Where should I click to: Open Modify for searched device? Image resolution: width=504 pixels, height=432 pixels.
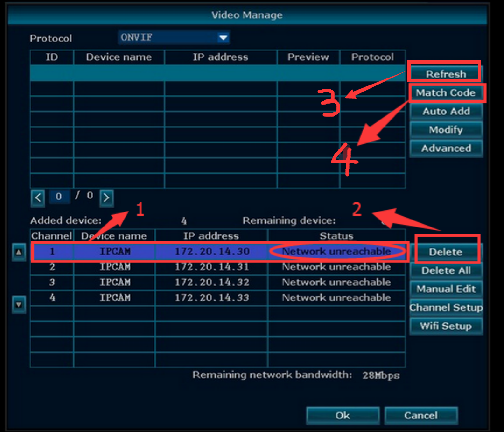pos(446,130)
